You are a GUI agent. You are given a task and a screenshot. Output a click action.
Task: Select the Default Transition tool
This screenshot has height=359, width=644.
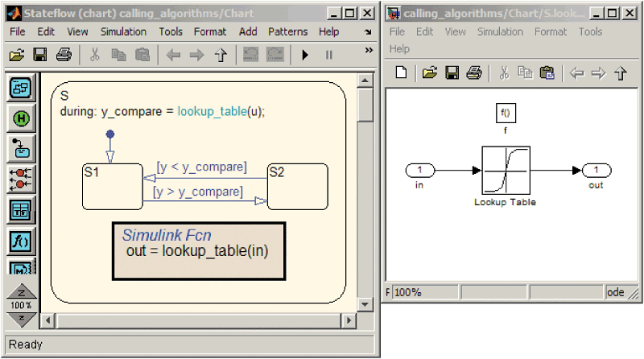click(x=19, y=149)
